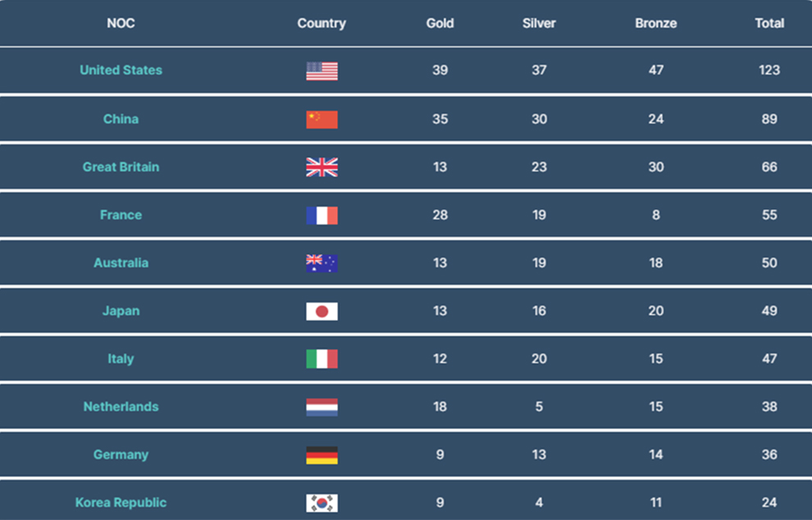Click the China flag icon
812x520 pixels.
tap(322, 120)
